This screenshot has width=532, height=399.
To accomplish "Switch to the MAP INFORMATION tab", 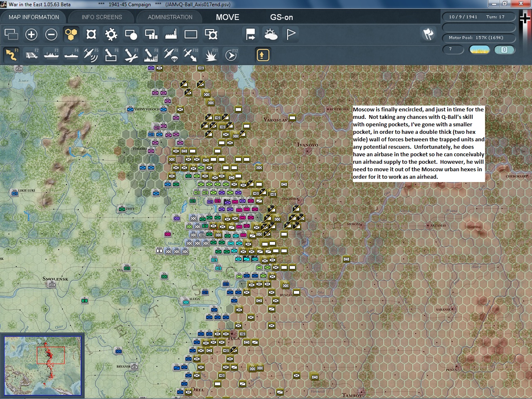I will [34, 17].
